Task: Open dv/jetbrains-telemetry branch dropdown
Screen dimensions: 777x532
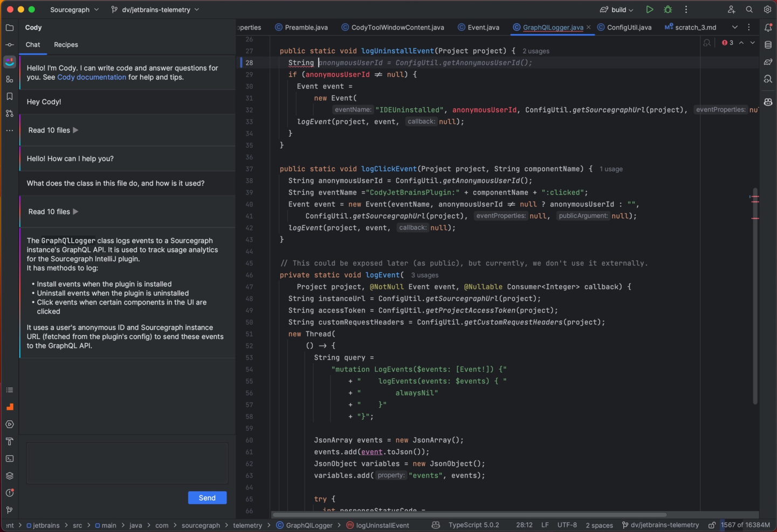Action: [155, 10]
